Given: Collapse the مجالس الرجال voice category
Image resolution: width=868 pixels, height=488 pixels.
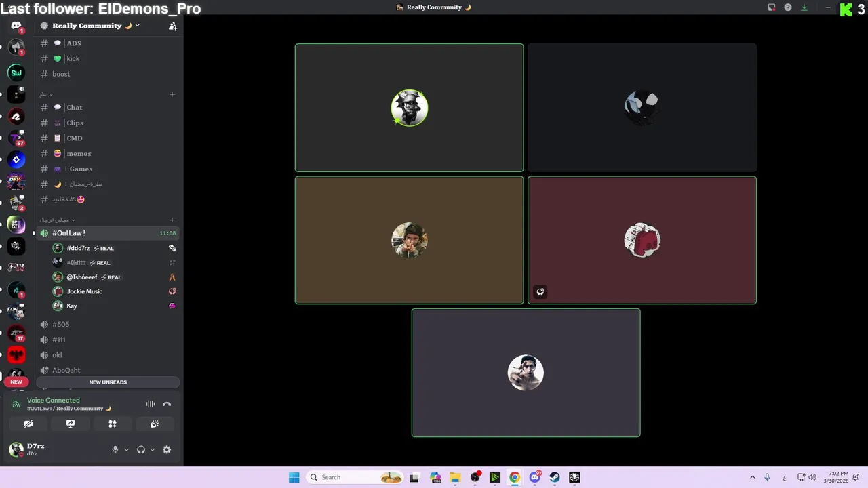Looking at the screenshot, I should pos(57,220).
